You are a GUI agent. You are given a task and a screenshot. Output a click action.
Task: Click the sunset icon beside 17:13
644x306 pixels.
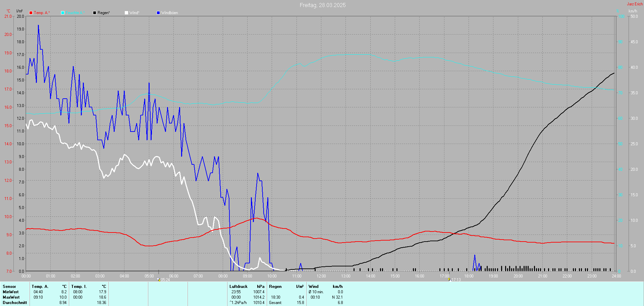[449, 279]
